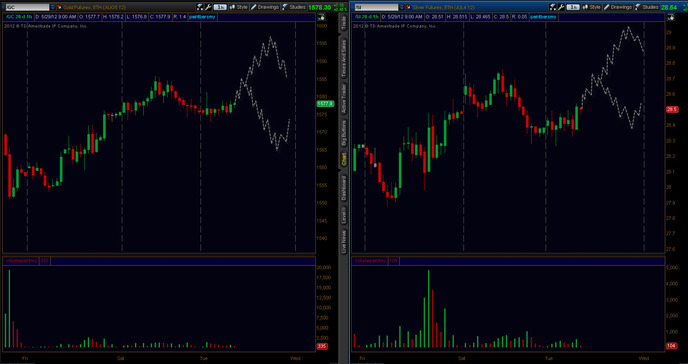688x364 pixels.
Task: Click paintbarsmy study label on gold chart
Action: pos(202,17)
